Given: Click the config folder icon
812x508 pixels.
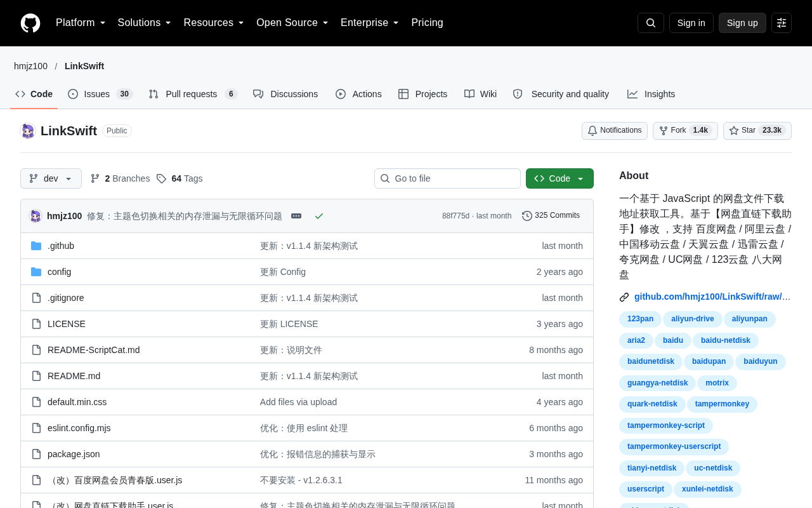Looking at the screenshot, I should click(x=36, y=272).
